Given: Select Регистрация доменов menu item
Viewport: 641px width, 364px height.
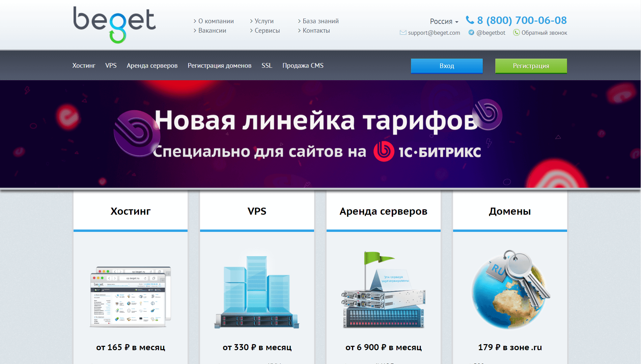Looking at the screenshot, I should (220, 65).
